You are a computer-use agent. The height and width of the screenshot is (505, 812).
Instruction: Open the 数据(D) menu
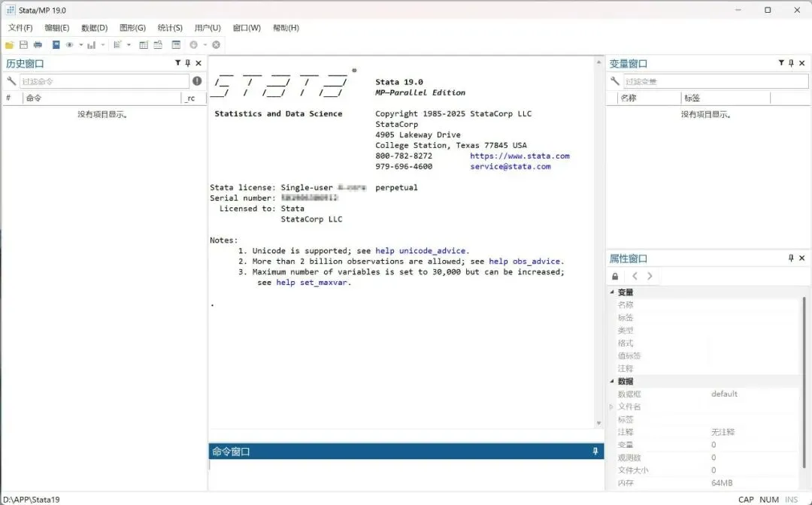click(94, 28)
